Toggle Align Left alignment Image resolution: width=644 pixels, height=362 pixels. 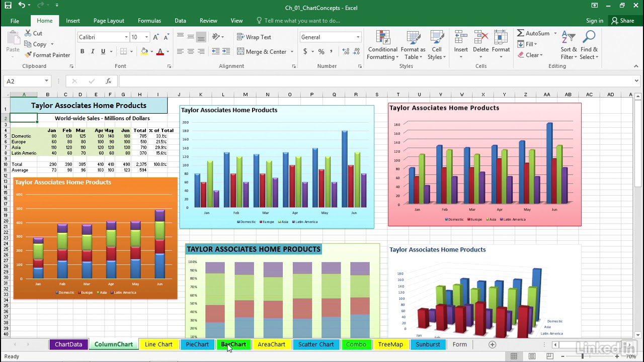pos(180,51)
